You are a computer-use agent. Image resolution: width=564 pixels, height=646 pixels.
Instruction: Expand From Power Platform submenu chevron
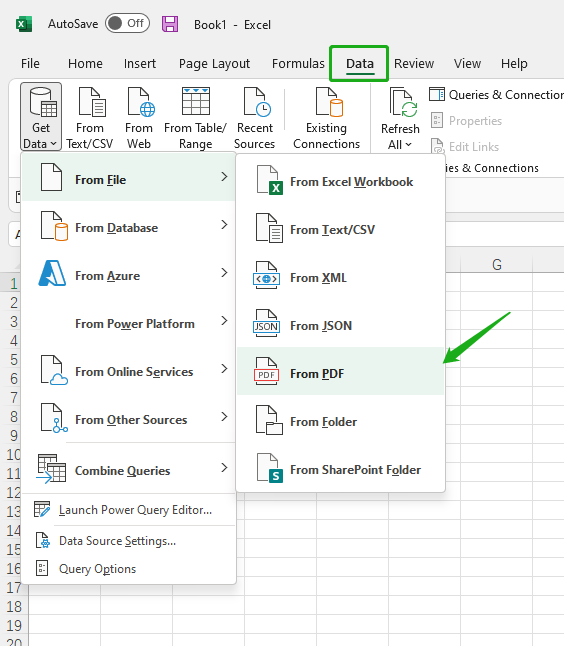tap(224, 321)
